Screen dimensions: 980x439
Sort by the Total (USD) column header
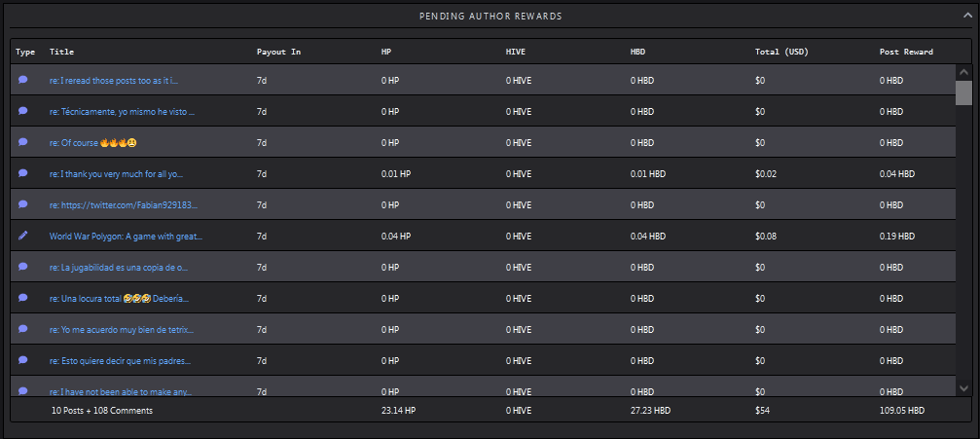pos(781,52)
